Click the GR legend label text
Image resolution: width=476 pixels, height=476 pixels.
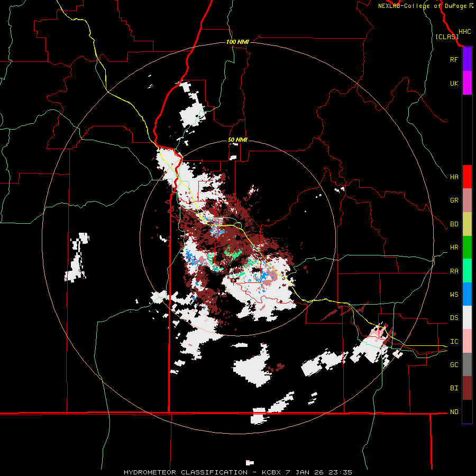click(454, 200)
